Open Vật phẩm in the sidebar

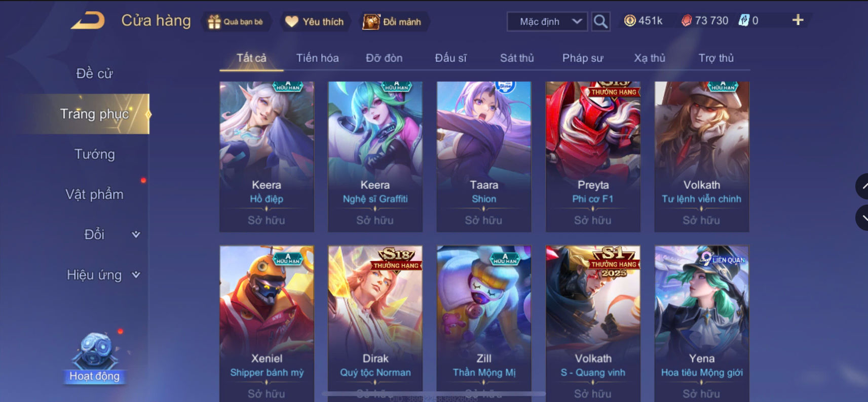95,194
